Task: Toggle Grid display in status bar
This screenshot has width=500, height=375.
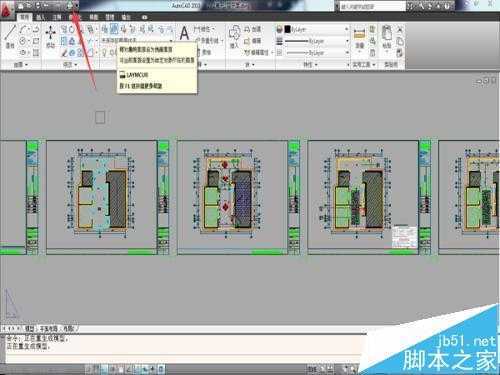Action: [97, 369]
